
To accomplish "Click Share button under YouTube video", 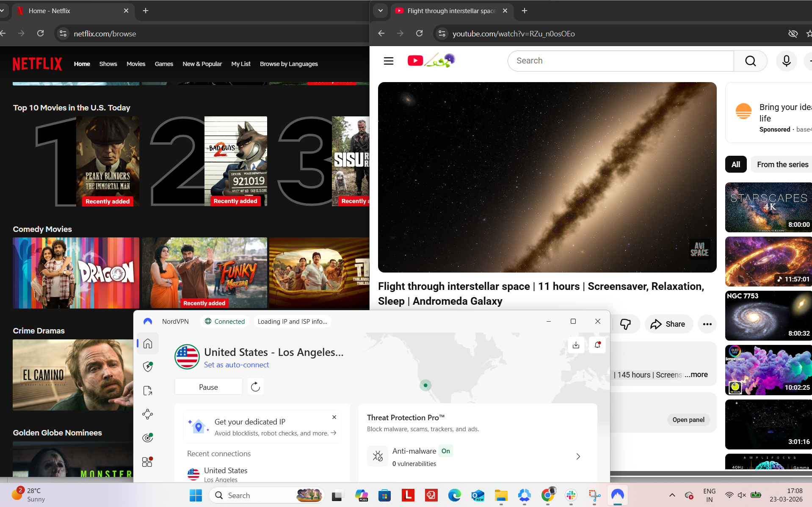I will (668, 324).
